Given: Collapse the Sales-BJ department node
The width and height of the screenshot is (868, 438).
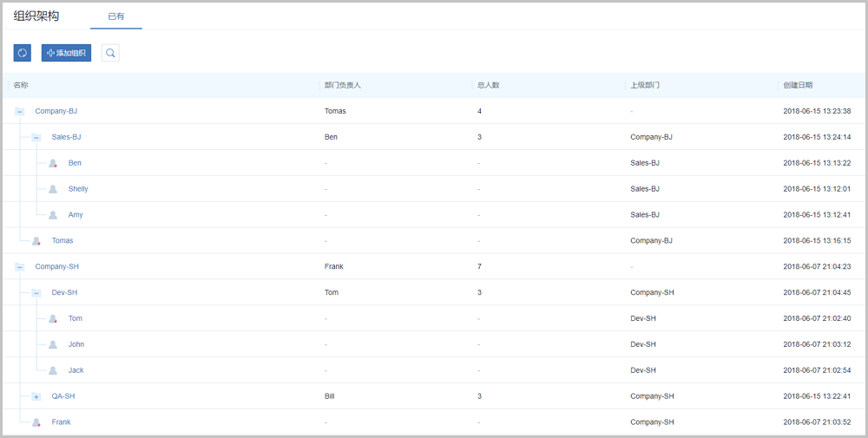Looking at the screenshot, I should [36, 137].
